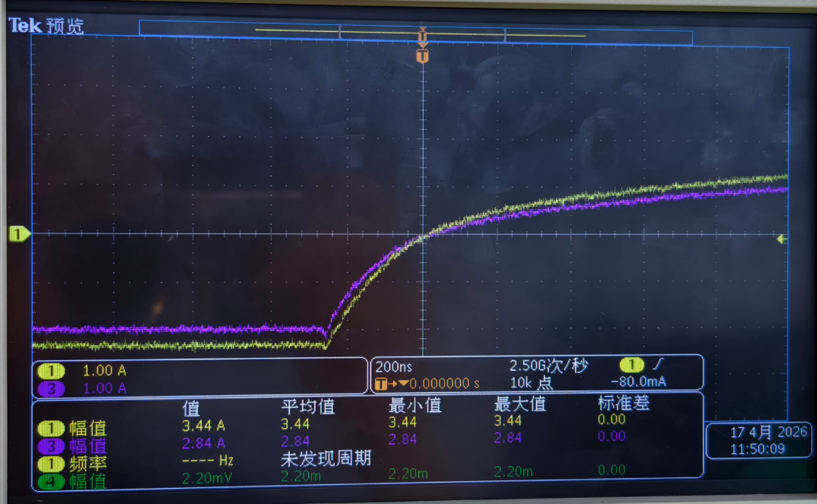Toggle channel 1 幅值 measurement row badge
817x504 pixels.
[51, 428]
